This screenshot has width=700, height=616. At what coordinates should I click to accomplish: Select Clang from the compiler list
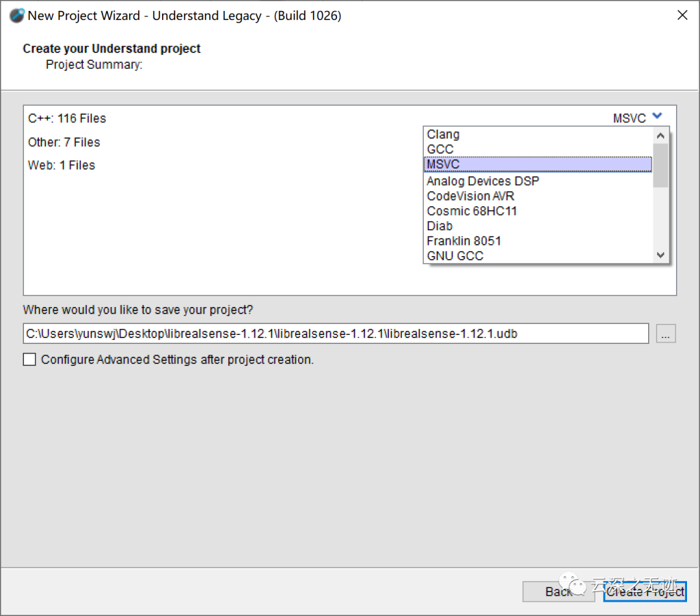(x=443, y=135)
